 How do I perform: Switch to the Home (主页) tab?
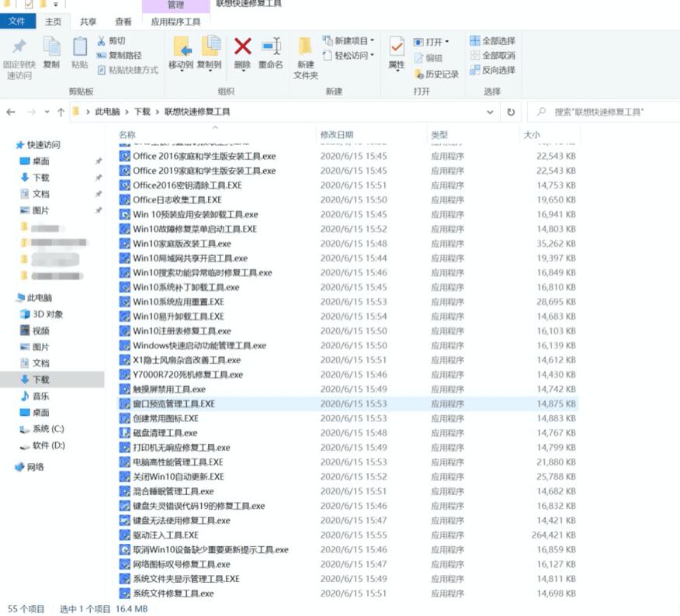[54, 22]
